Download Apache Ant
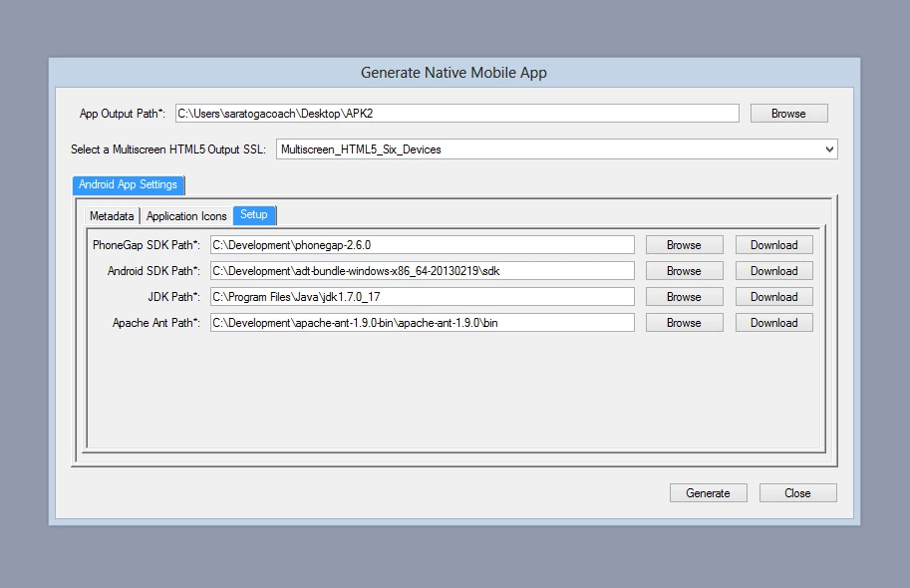Image resolution: width=910 pixels, height=588 pixels. point(774,323)
